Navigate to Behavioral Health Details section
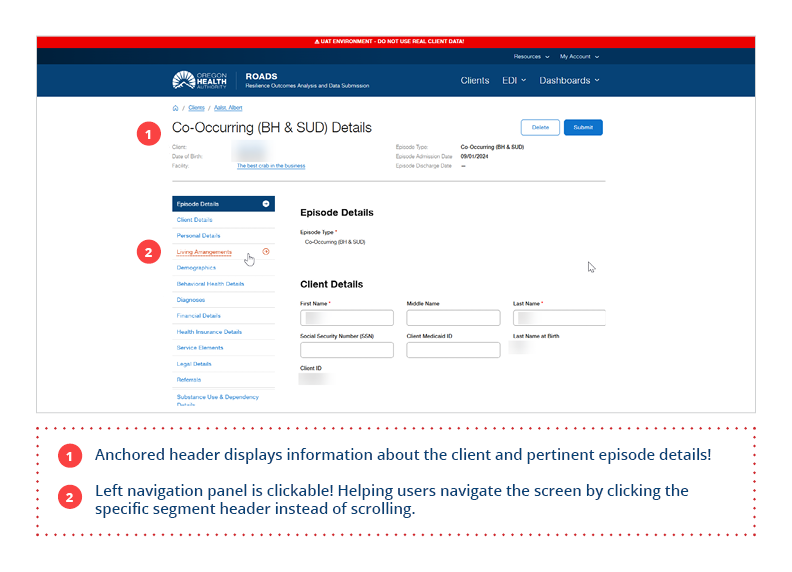Image resolution: width=792 pixels, height=572 pixels. click(210, 284)
